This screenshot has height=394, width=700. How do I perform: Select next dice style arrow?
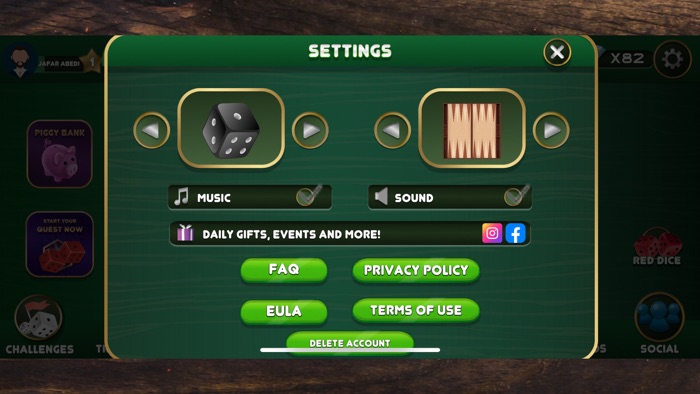310,130
